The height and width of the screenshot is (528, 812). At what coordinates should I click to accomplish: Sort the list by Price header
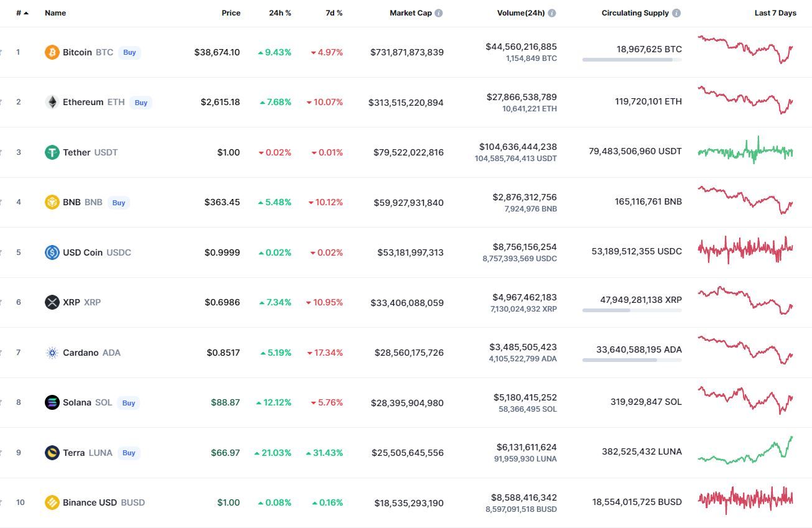(231, 13)
